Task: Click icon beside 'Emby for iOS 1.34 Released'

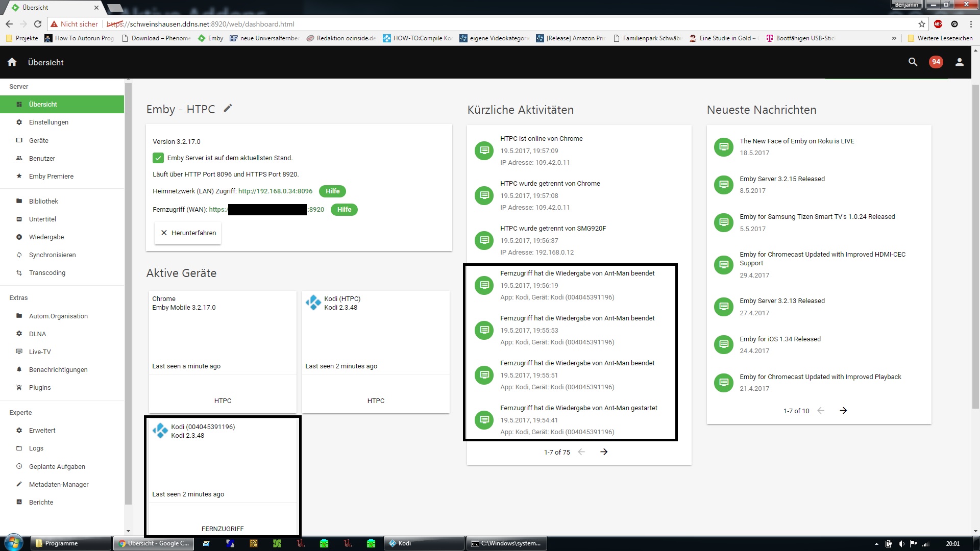Action: pos(723,345)
